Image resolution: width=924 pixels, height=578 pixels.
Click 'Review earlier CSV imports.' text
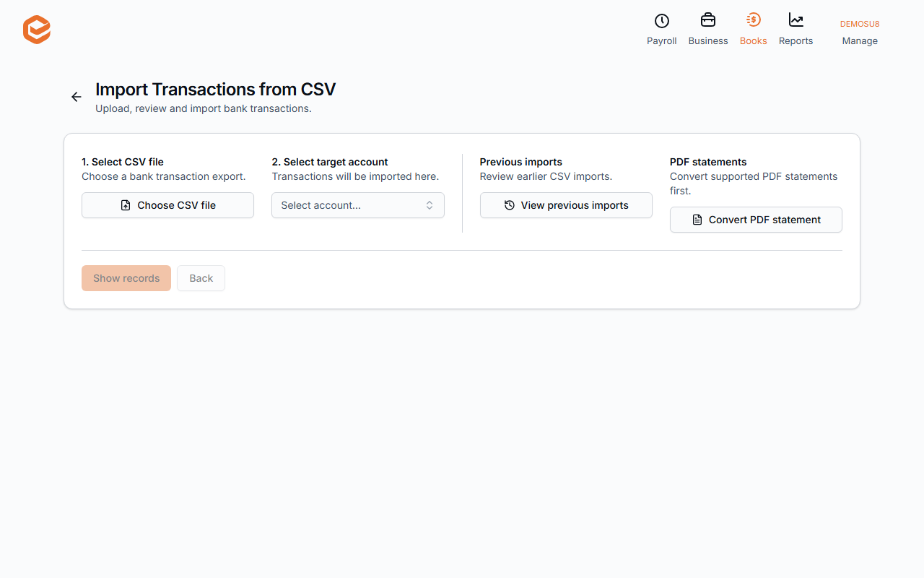[546, 176]
